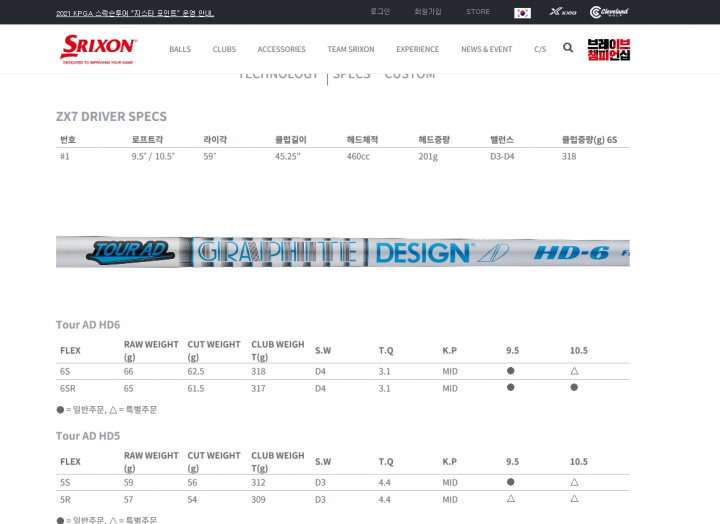Go to the C/S customer service page

(540, 49)
